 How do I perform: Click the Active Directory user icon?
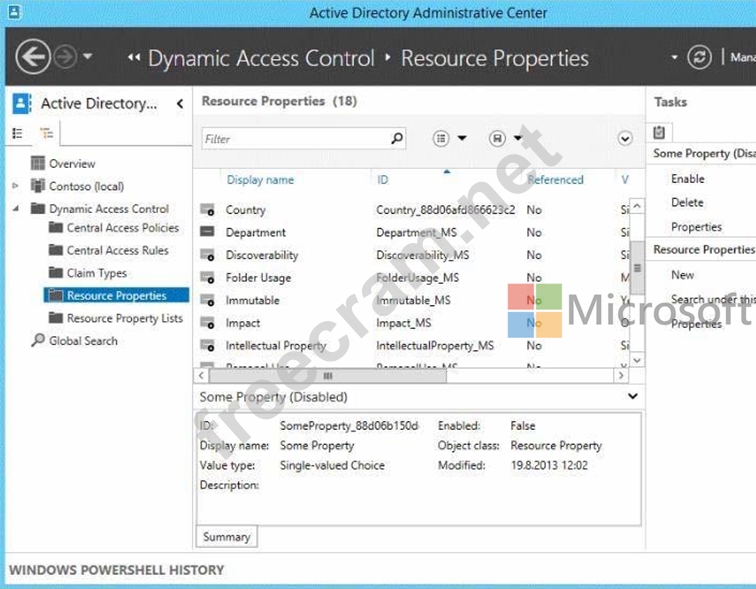tap(22, 103)
